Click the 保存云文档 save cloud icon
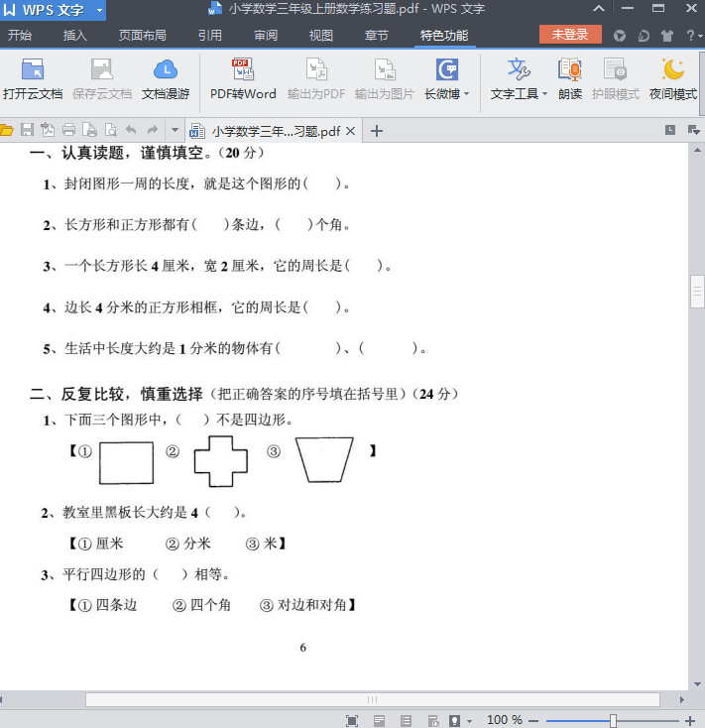The height and width of the screenshot is (728, 705). point(102,80)
